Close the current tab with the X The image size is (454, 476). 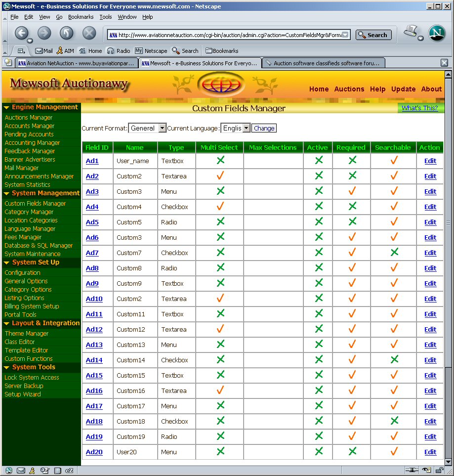[x=444, y=63]
